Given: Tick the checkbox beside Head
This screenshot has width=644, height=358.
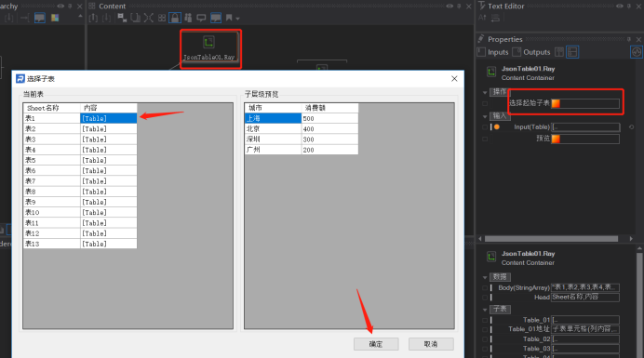Looking at the screenshot, I should tap(485, 298).
